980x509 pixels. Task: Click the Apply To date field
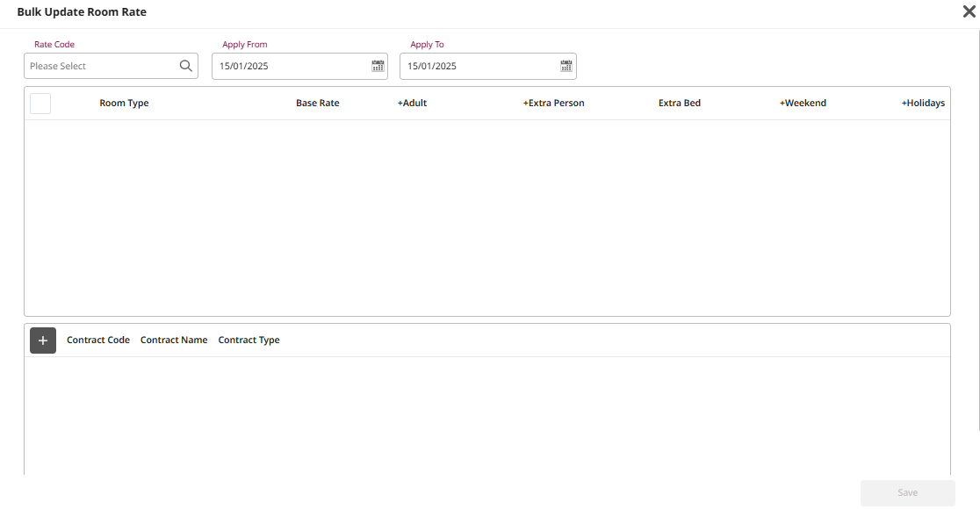(x=479, y=66)
